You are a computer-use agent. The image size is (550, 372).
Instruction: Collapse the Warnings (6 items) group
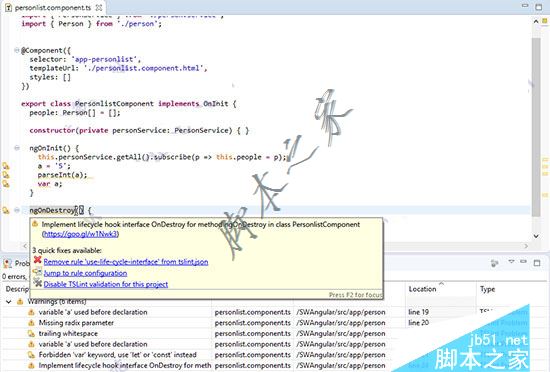(x=9, y=302)
